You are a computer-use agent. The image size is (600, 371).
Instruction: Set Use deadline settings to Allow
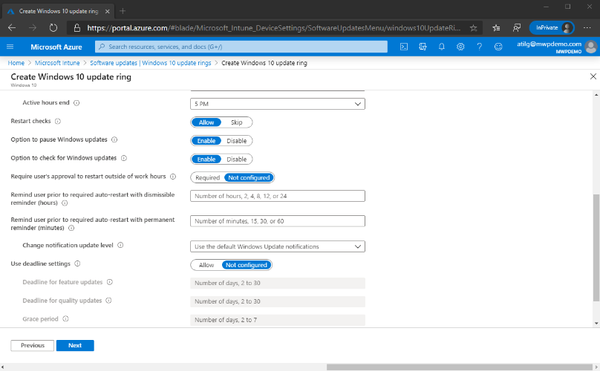pyautogui.click(x=206, y=265)
